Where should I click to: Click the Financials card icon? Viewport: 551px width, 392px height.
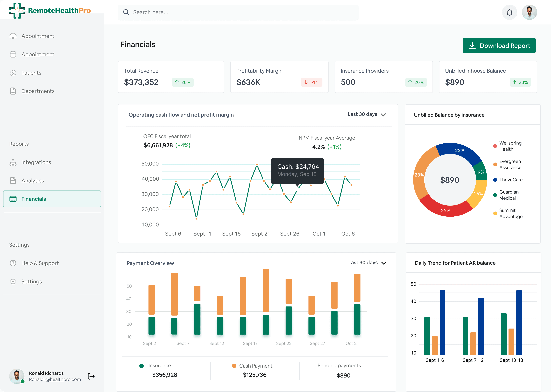13,199
